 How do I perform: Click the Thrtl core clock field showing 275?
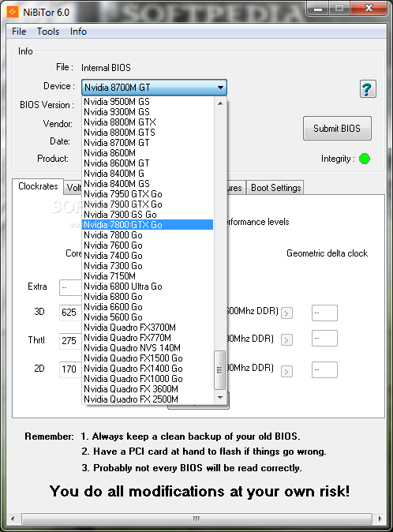coord(70,341)
